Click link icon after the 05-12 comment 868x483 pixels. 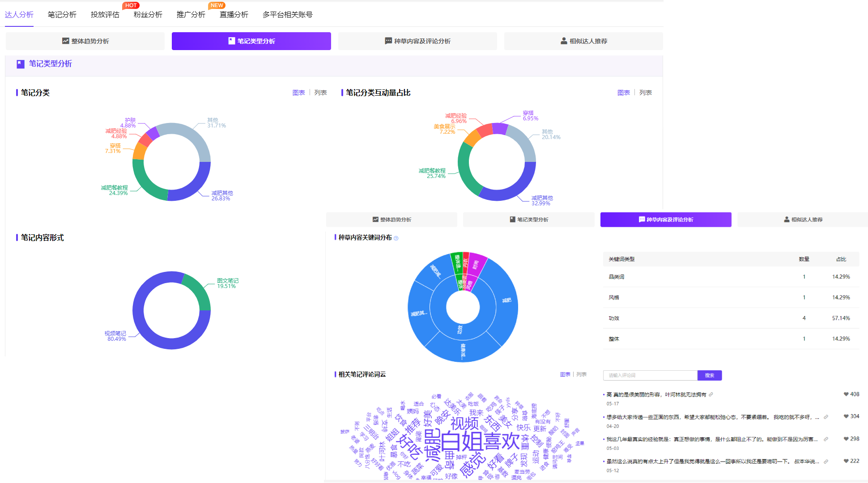tap(826, 462)
